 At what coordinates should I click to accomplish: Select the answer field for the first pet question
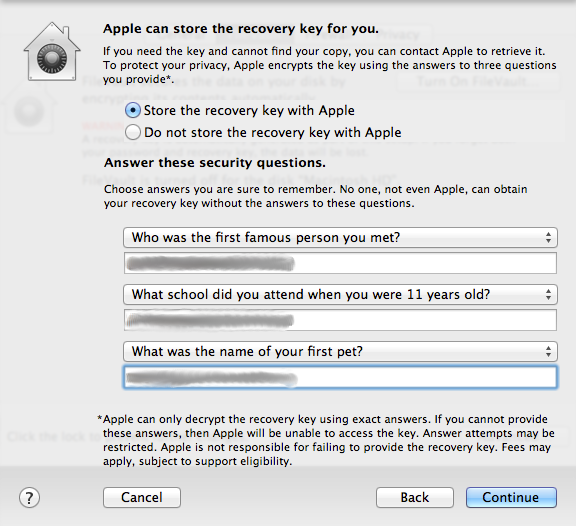click(340, 377)
